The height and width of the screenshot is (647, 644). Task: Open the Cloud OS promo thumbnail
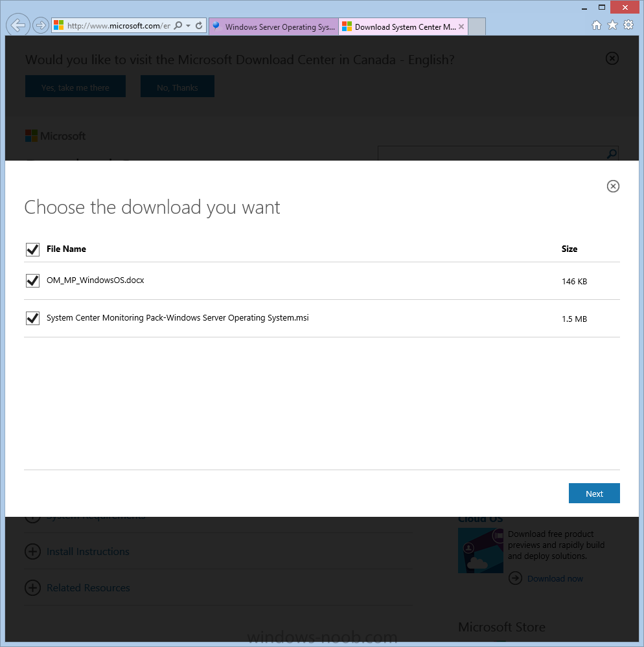click(481, 551)
